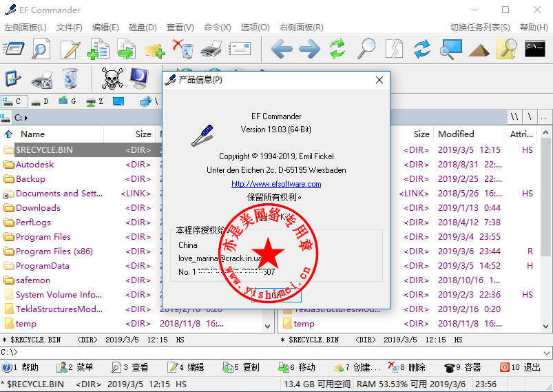Image resolution: width=553 pixels, height=392 pixels.
Task: Click the blue refresh arrows icon
Action: tap(422, 49)
